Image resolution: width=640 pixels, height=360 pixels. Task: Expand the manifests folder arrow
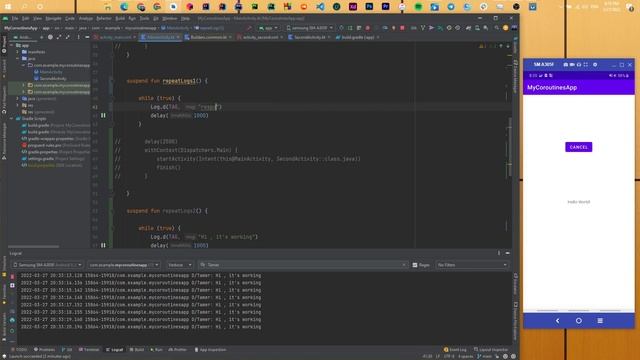pos(18,52)
